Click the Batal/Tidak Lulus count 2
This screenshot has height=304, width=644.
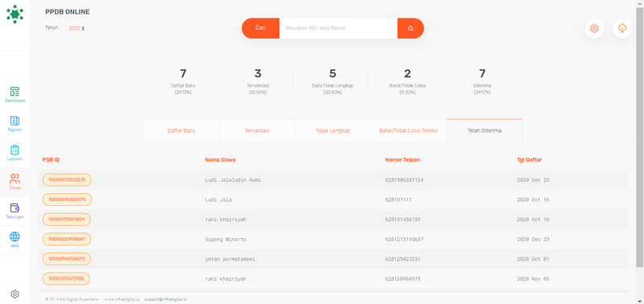pyautogui.click(x=407, y=74)
